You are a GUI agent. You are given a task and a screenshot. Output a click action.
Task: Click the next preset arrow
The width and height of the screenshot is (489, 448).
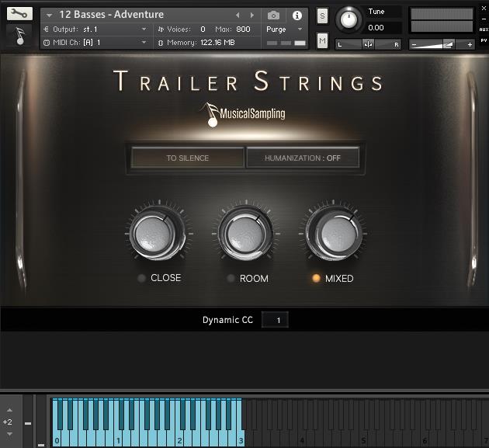(x=251, y=15)
